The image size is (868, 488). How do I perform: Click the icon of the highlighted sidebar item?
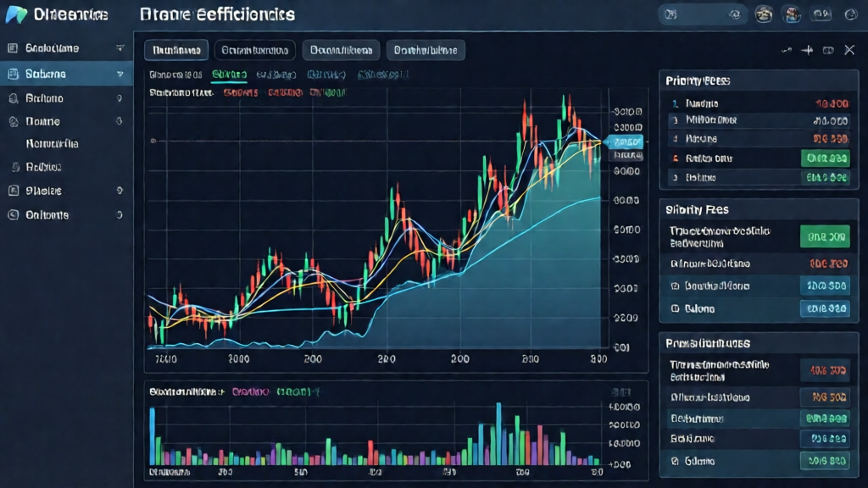point(13,74)
